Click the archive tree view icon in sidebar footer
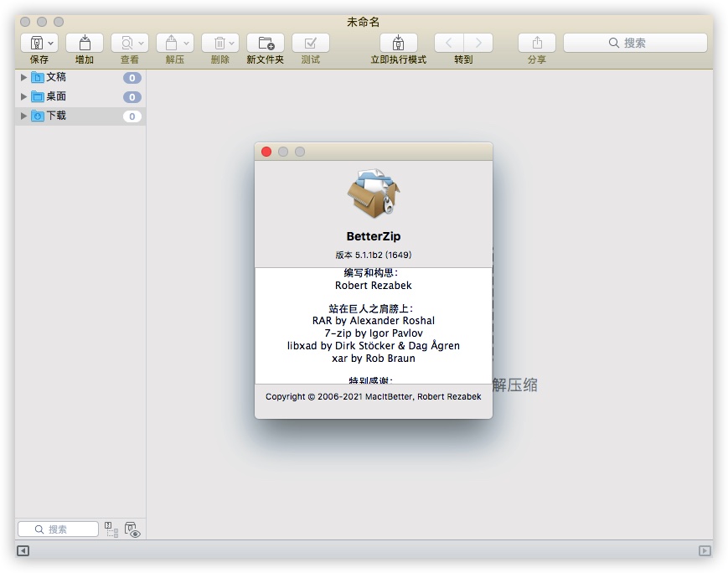This screenshot has height=573, width=728. [x=111, y=529]
